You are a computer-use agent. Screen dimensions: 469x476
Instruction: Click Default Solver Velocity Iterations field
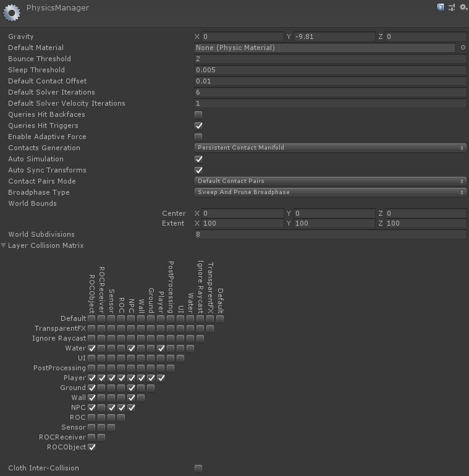(x=331, y=103)
